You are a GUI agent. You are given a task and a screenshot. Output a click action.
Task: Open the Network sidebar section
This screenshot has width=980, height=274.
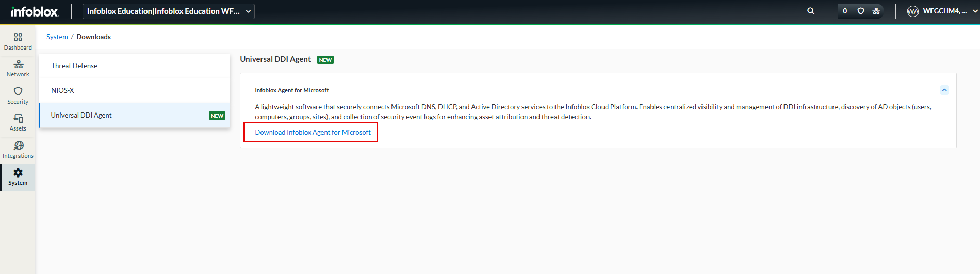tap(18, 69)
